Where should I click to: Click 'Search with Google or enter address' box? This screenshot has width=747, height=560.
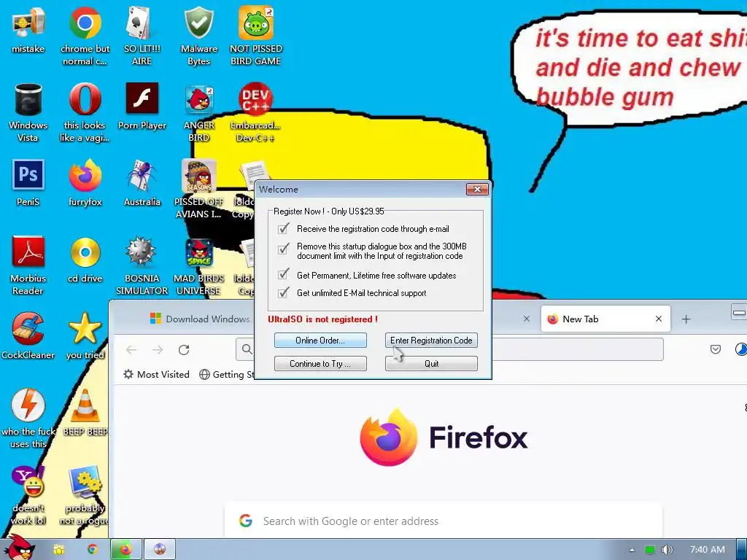tap(443, 521)
